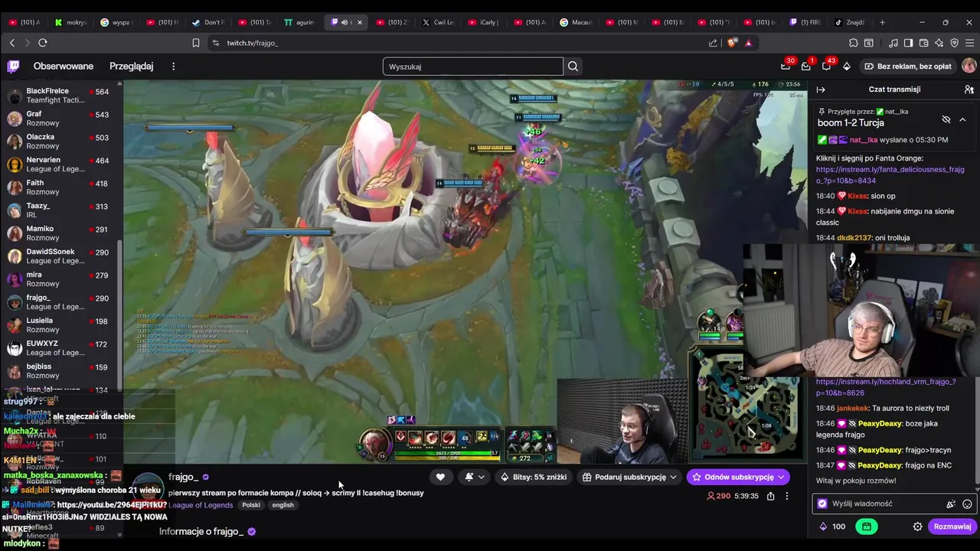This screenshot has width=980, height=551.
Task: Open the emote picker smiley icon
Action: coord(967,504)
